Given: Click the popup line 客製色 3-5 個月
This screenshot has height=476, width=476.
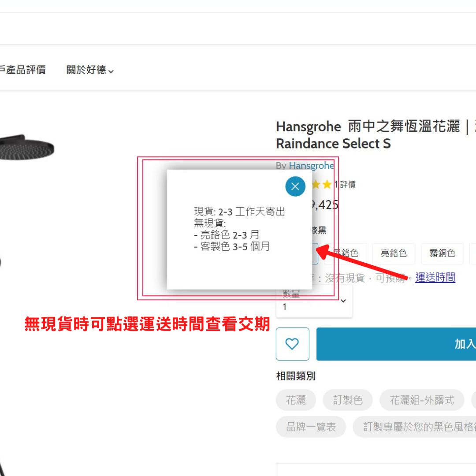Looking at the screenshot, I should (x=232, y=246).
